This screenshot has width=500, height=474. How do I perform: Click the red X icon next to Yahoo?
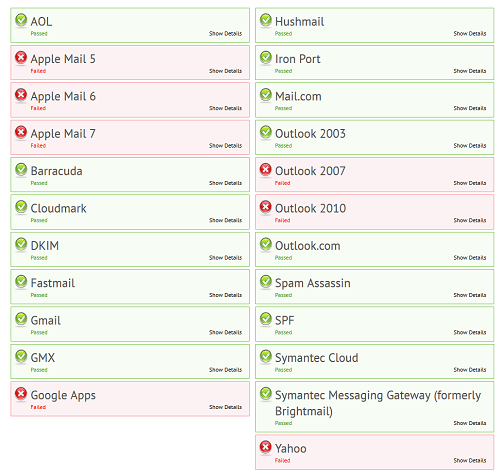[266, 447]
